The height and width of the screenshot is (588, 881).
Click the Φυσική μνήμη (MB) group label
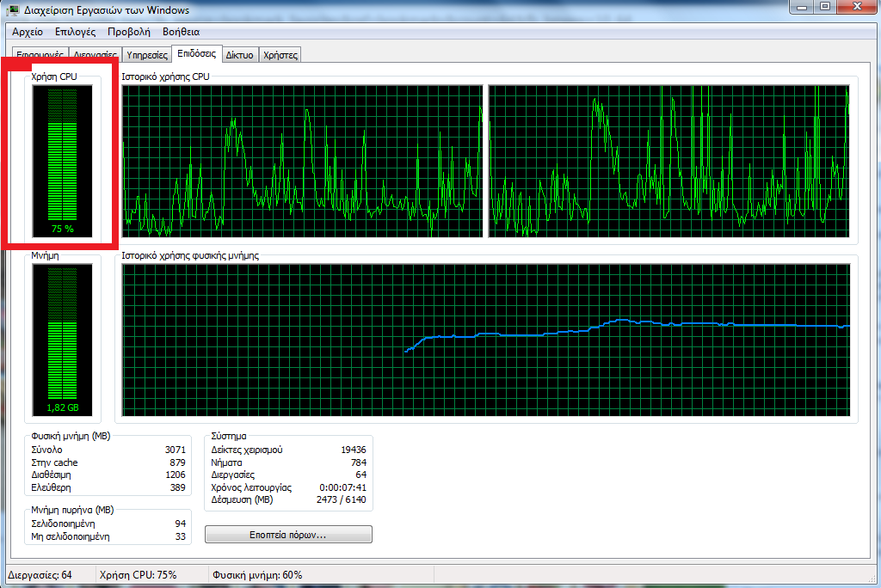coord(71,437)
